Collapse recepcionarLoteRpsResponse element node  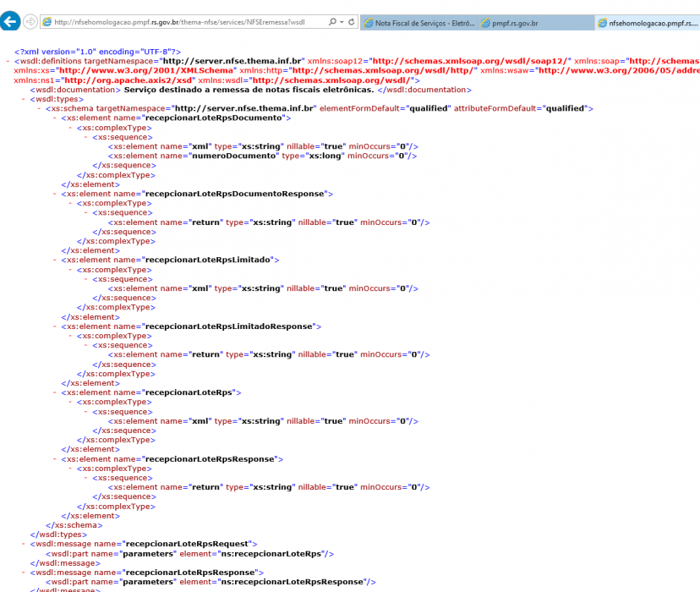coord(55,459)
